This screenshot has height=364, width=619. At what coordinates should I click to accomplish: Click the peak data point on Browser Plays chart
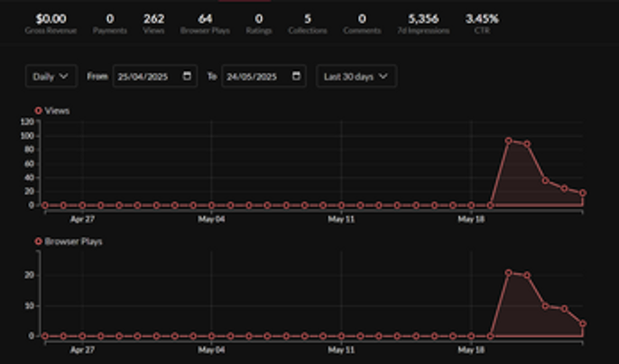509,273
